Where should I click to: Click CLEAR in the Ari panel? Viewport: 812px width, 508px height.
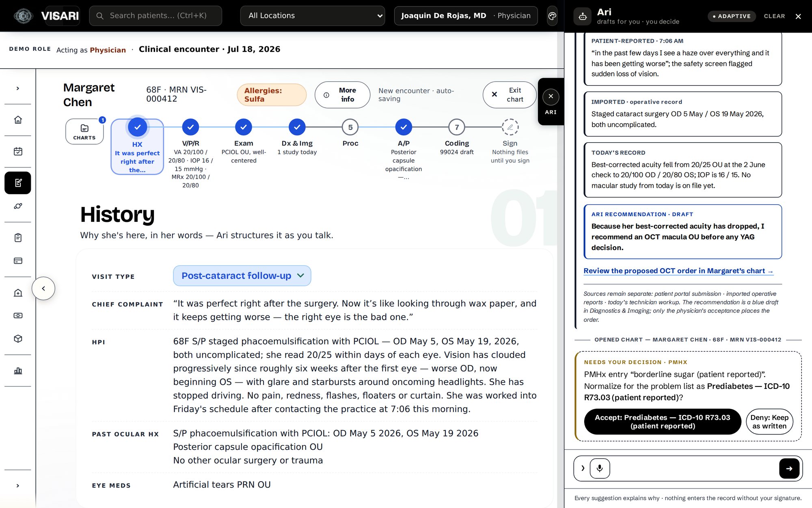(774, 16)
